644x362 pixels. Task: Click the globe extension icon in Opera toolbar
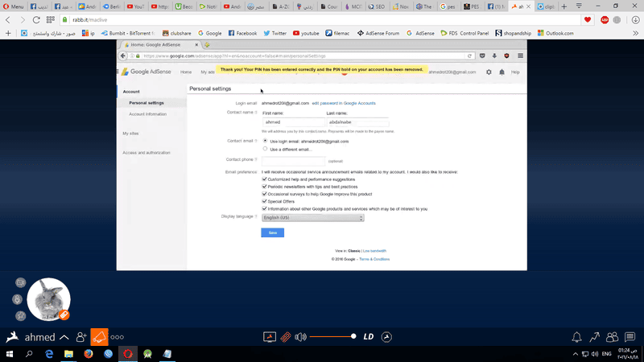point(617,19)
